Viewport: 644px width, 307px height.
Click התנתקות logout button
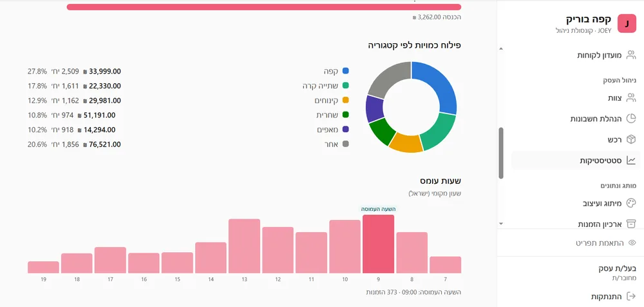(x=607, y=296)
